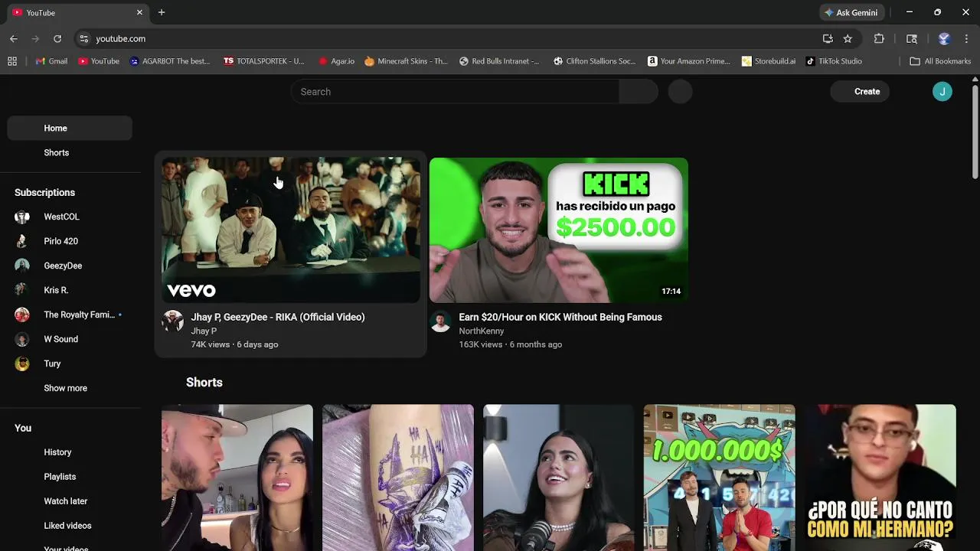This screenshot has height=551, width=980.
Task: Open the side panel icon in Chrome toolbar
Action: tap(911, 38)
